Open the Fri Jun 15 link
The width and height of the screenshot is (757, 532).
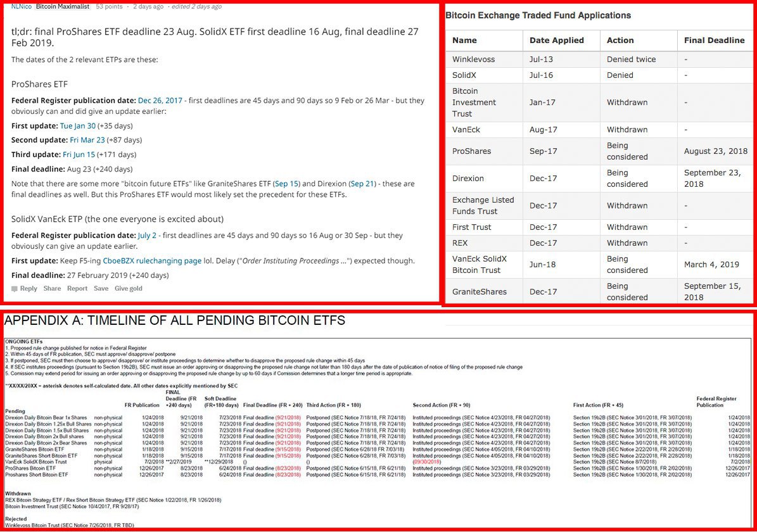(79, 155)
